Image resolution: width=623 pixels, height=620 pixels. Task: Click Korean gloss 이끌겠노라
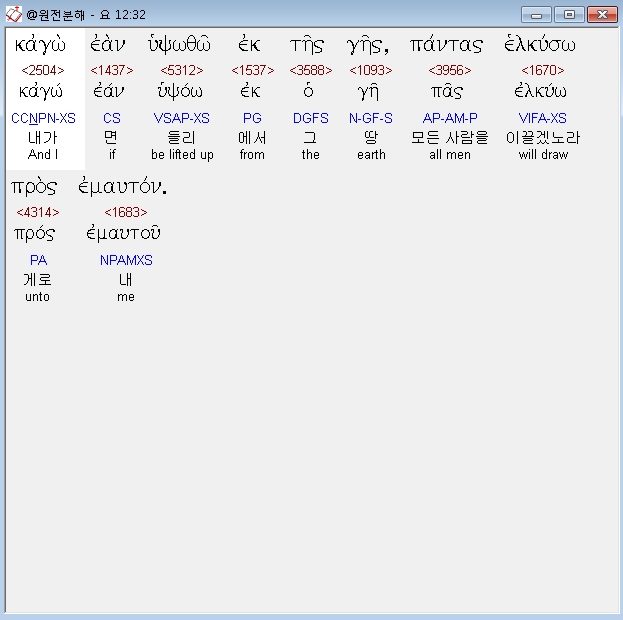coord(543,138)
